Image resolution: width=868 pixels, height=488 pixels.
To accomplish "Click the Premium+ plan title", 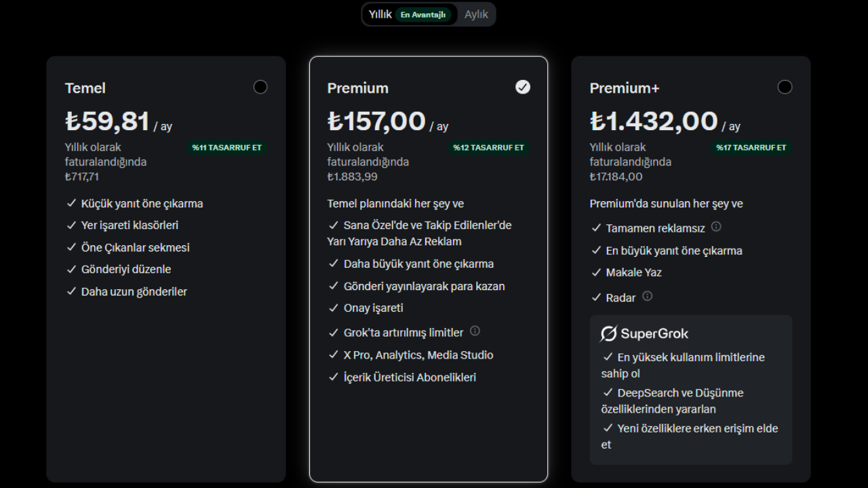I will click(x=625, y=88).
